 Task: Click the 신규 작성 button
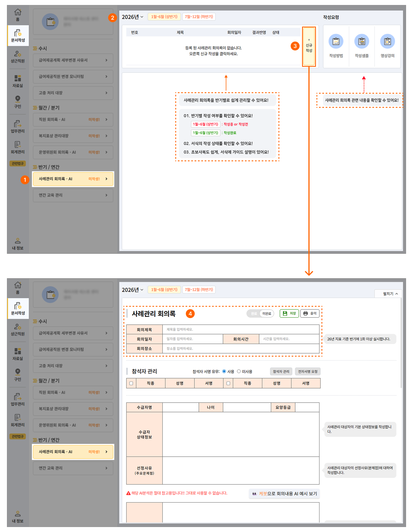(309, 46)
